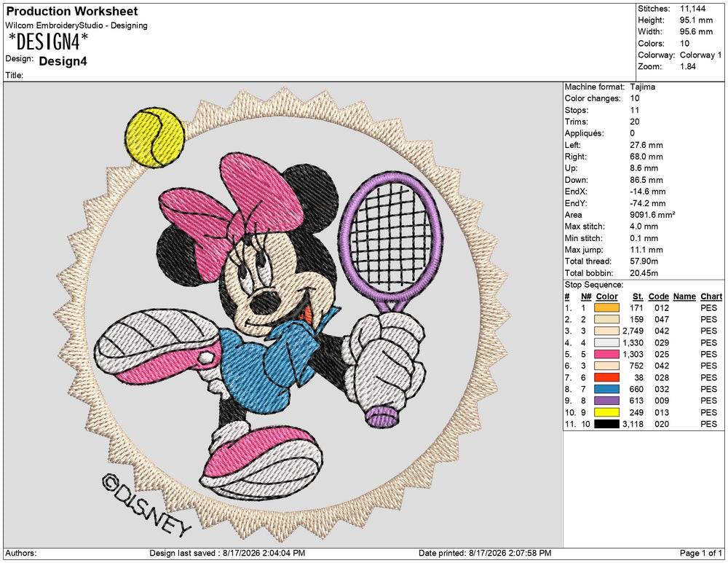This screenshot has height=563, width=728.
Task: Select the purple swatch code 009
Action: pyautogui.click(x=607, y=401)
